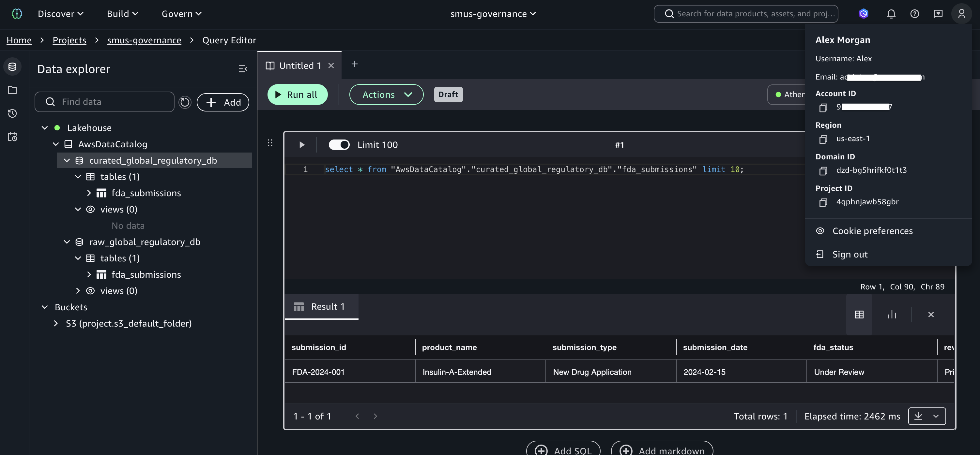Image resolution: width=980 pixels, height=455 pixels.
Task: Open the files folder icon in sidebar
Action: point(12,90)
